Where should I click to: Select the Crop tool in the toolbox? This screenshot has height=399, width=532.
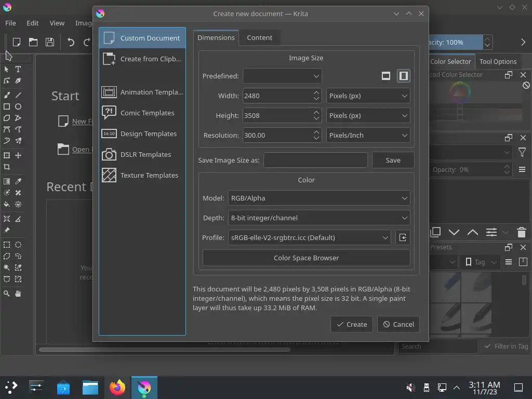(6, 167)
